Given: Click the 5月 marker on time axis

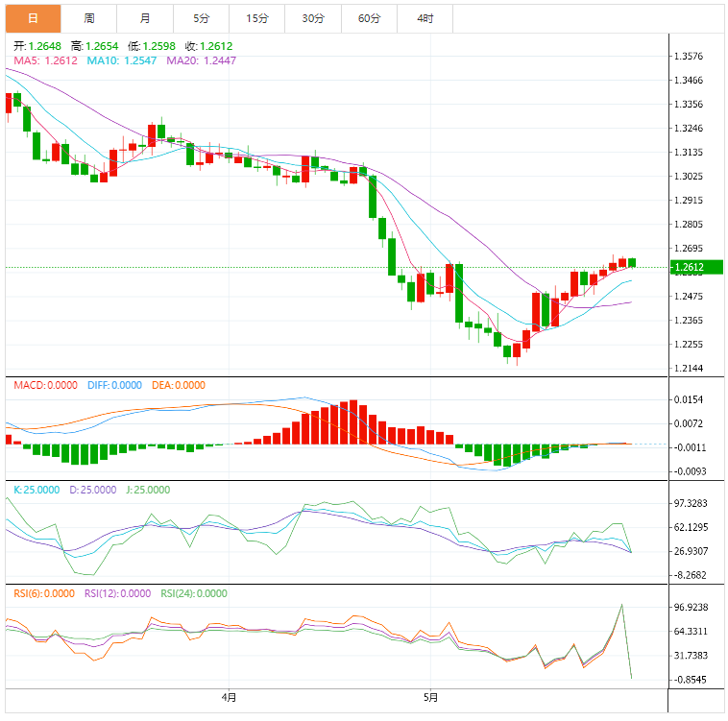Looking at the screenshot, I should (430, 697).
